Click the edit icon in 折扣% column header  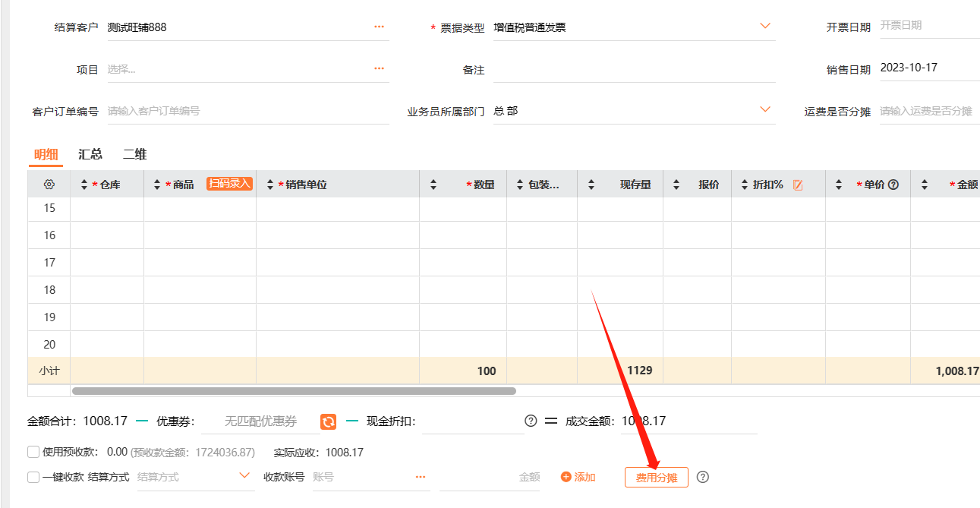(798, 185)
